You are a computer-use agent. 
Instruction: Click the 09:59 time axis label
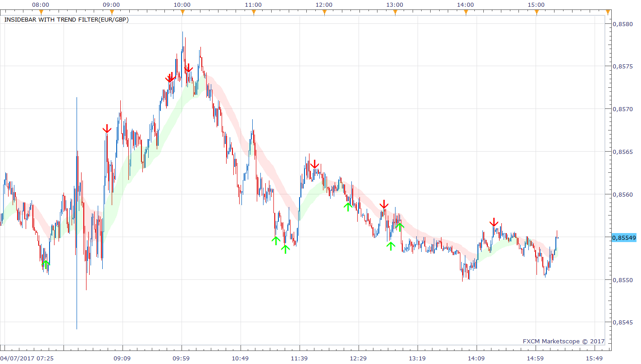(181, 359)
